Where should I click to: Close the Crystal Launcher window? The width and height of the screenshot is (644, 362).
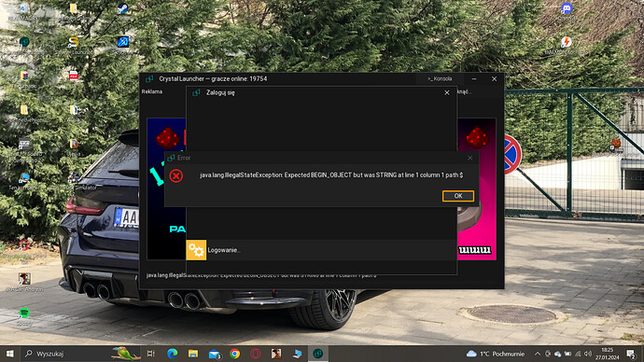[494, 78]
